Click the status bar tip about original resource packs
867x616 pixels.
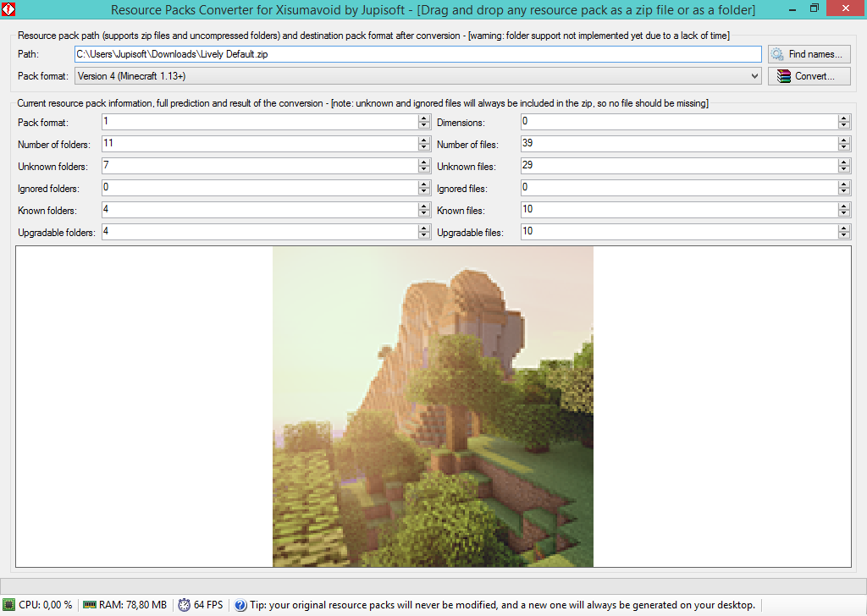click(x=503, y=605)
